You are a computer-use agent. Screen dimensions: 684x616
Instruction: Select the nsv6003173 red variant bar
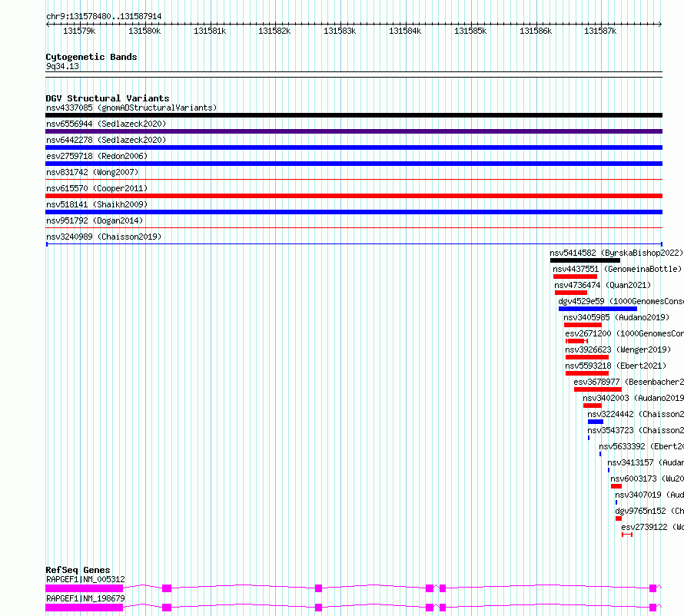pos(616,486)
